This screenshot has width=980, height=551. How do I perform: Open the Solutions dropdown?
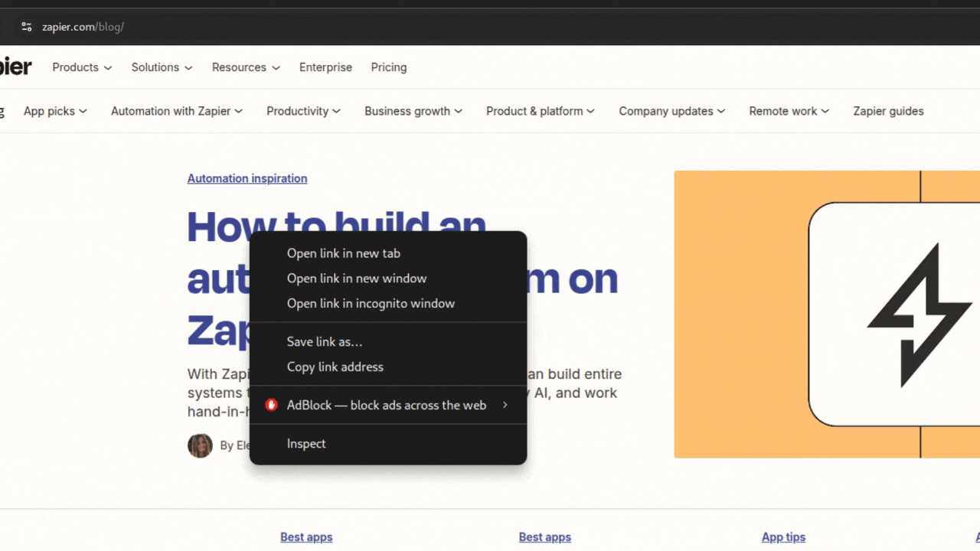tap(162, 67)
